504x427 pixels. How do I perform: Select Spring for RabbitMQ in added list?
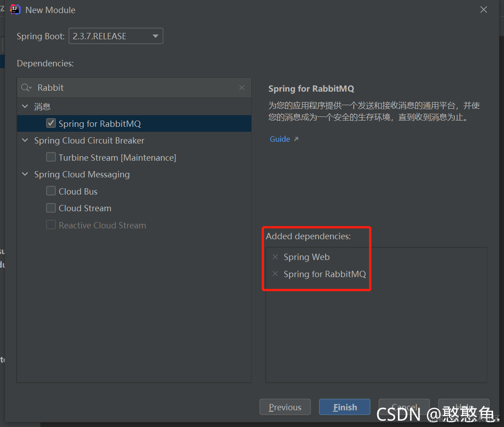click(324, 274)
